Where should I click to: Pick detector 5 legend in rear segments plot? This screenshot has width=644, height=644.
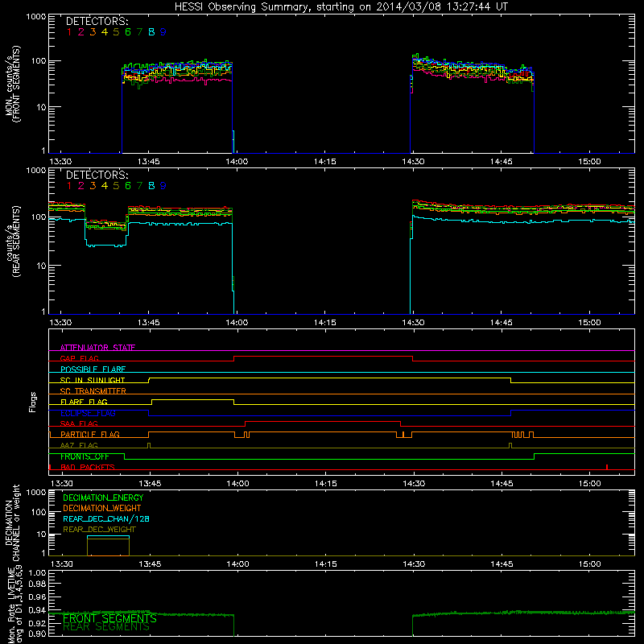116,186
